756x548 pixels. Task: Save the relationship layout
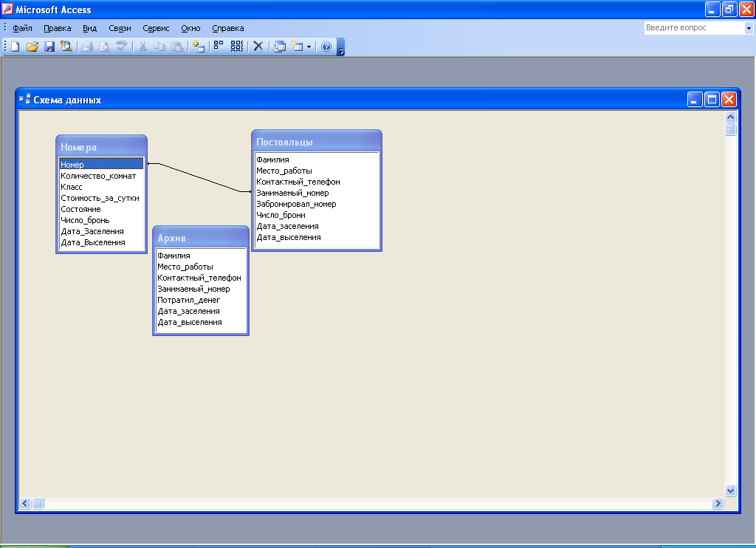click(x=49, y=47)
